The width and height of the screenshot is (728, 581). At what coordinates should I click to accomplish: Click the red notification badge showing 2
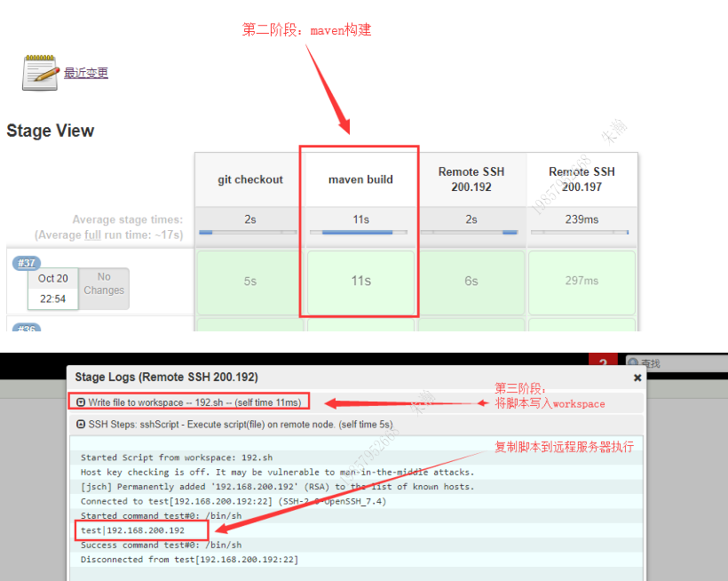[603, 362]
